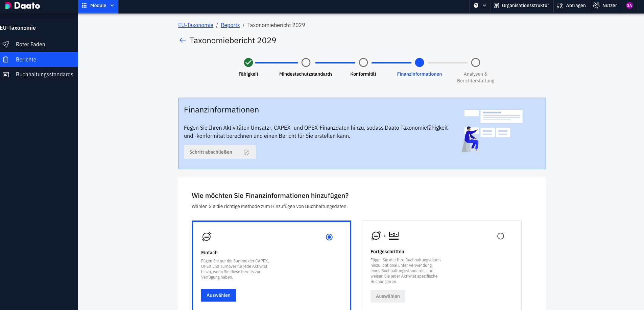This screenshot has height=310, width=644.
Task: Click the Einfach chat bubble icon
Action: click(207, 237)
